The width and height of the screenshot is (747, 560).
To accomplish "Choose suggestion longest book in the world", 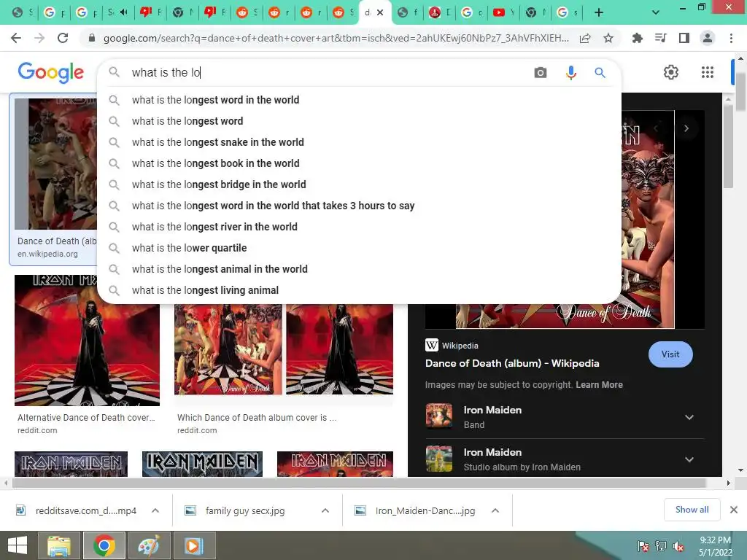I will [359, 163].
